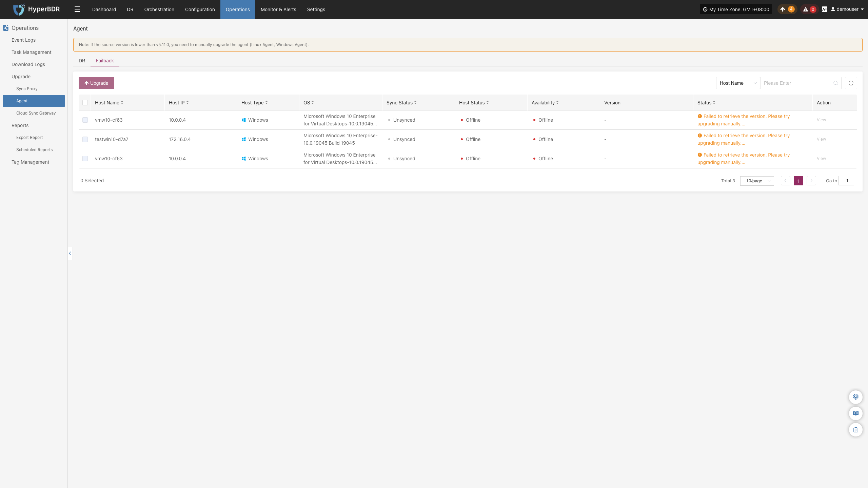Go to previous page arrow
This screenshot has height=488, width=868.
786,181
